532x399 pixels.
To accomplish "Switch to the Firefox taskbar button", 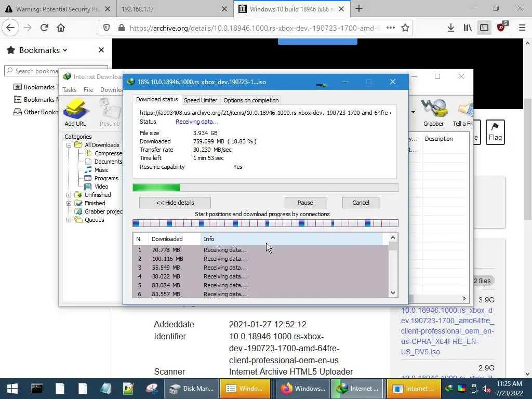I will 303,389.
